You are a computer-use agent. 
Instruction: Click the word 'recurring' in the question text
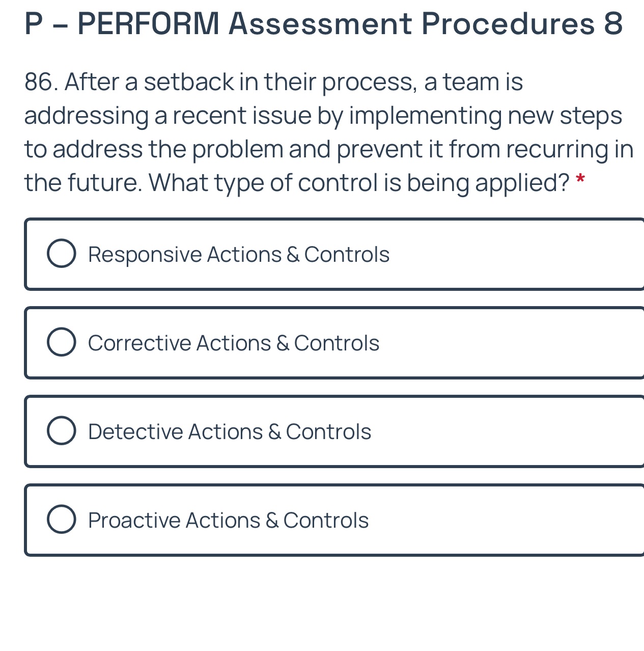click(x=557, y=150)
